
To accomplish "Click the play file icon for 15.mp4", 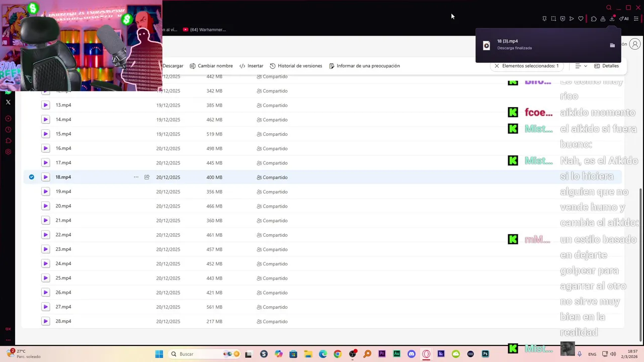I will tap(45, 134).
